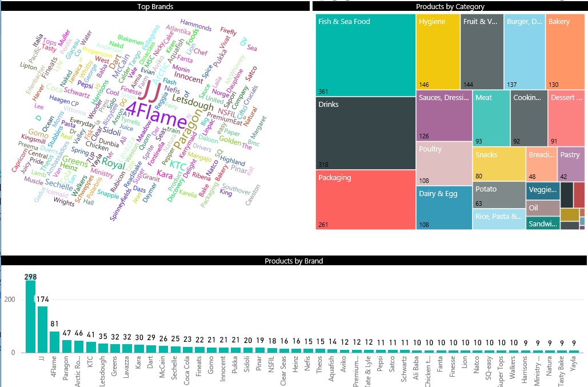Screen dimensions: 588x387
Task: Click the word 4Flame in word cloud
Action: (x=155, y=114)
